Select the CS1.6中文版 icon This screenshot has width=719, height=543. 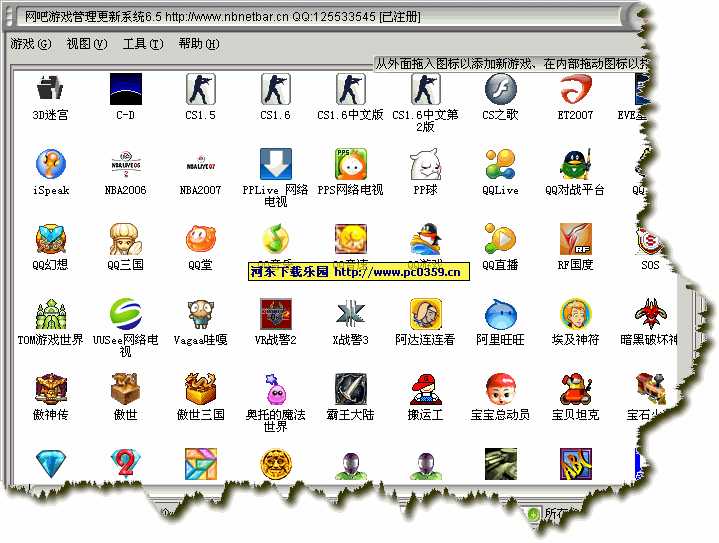[x=350, y=89]
